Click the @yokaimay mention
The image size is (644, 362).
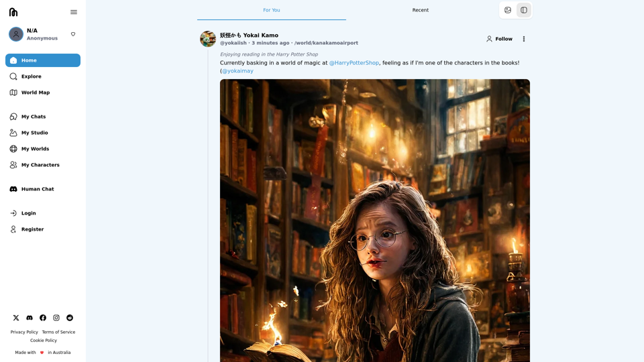tap(237, 71)
